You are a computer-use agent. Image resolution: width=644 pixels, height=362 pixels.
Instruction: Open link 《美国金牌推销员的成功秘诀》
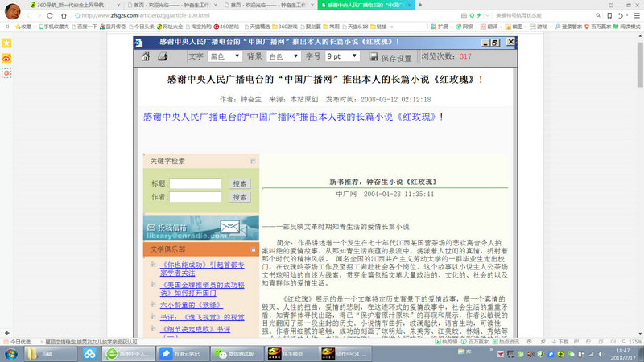click(202, 289)
